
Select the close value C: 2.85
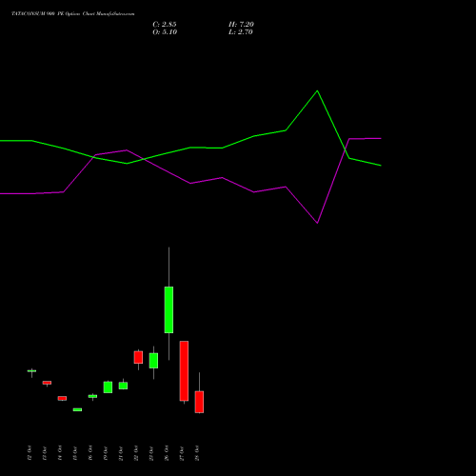click(165, 25)
